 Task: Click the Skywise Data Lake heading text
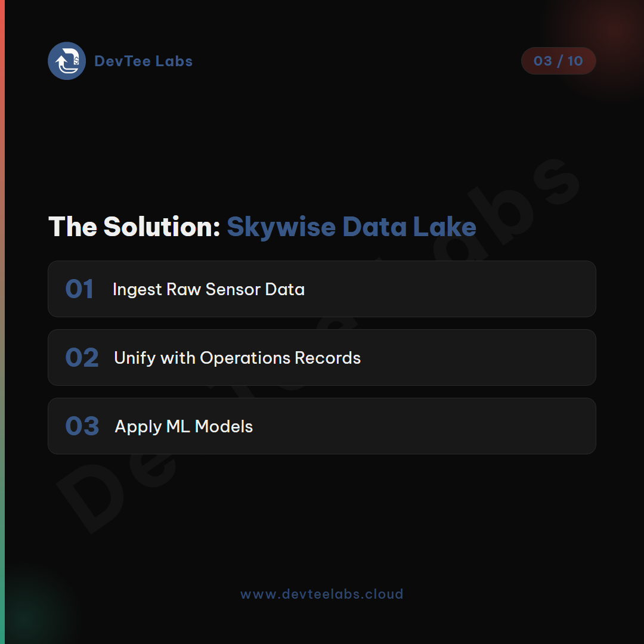[x=352, y=227]
